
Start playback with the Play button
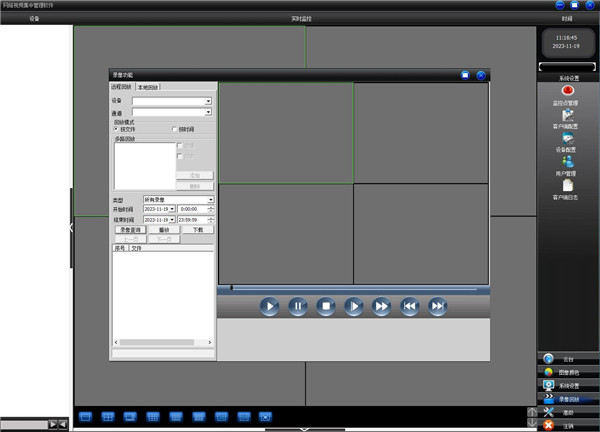pyautogui.click(x=269, y=306)
